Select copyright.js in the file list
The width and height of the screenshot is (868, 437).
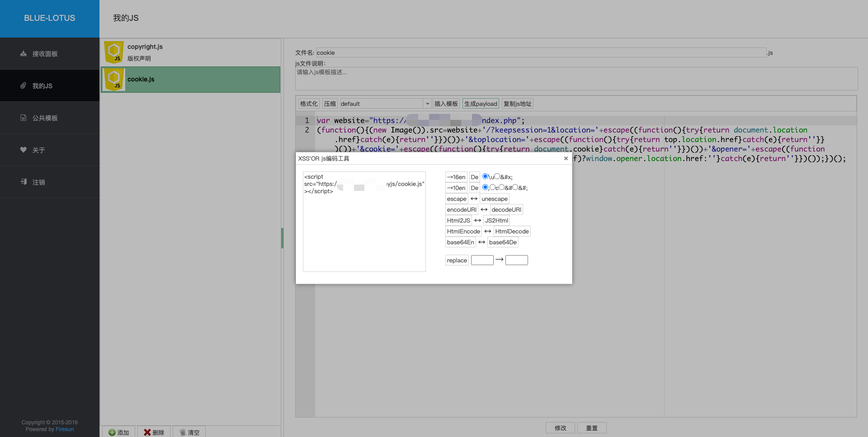coord(190,52)
